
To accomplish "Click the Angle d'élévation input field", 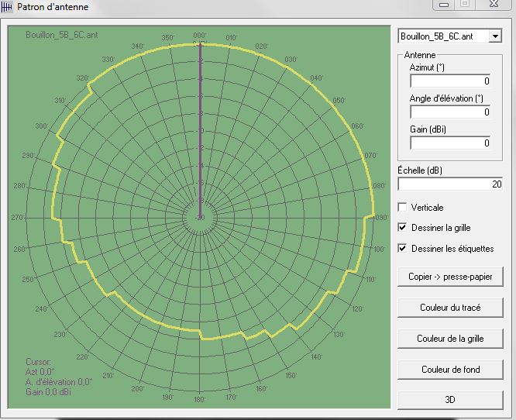I will click(450, 112).
